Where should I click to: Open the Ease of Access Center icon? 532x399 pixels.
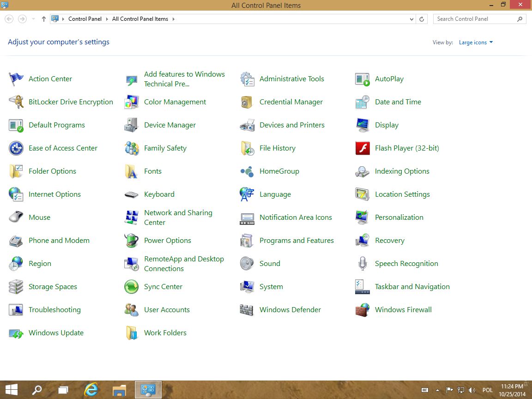[x=16, y=148]
